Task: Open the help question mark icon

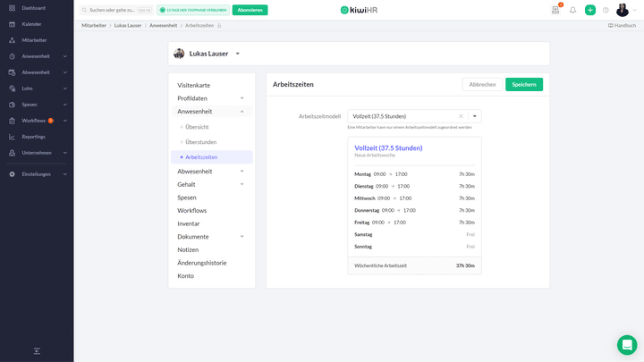Action: [606, 10]
